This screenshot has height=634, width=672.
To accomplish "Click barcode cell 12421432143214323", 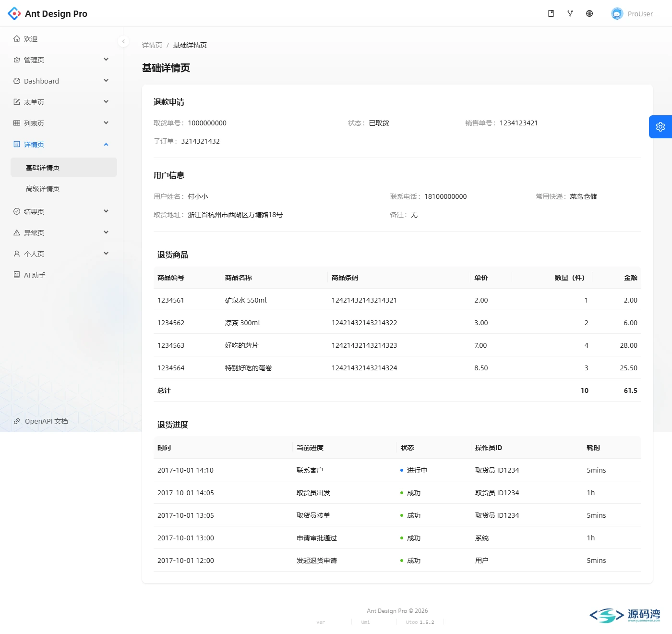I will pyautogui.click(x=364, y=345).
